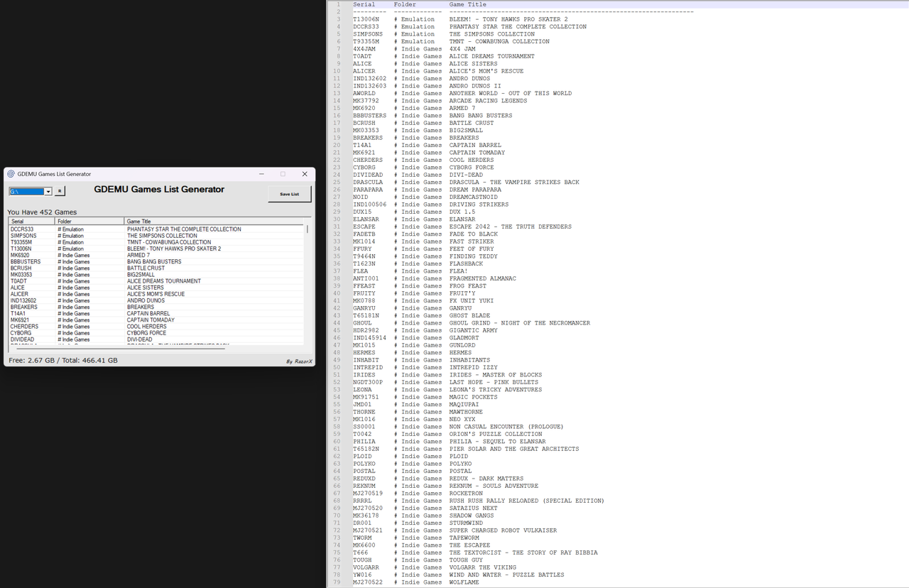The height and width of the screenshot is (588, 909).
Task: Click line number 1 in the text list
Action: 338,4
